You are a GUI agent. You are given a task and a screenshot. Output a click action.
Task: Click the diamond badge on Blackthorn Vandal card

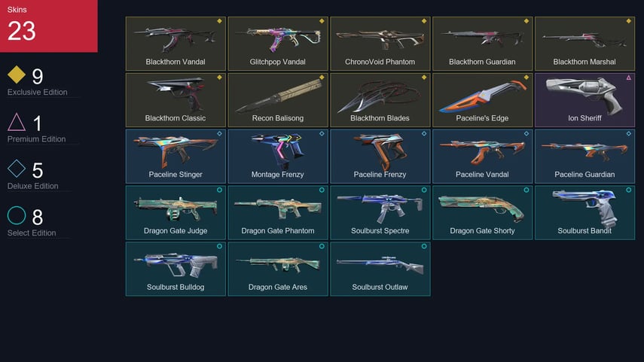[219, 21]
